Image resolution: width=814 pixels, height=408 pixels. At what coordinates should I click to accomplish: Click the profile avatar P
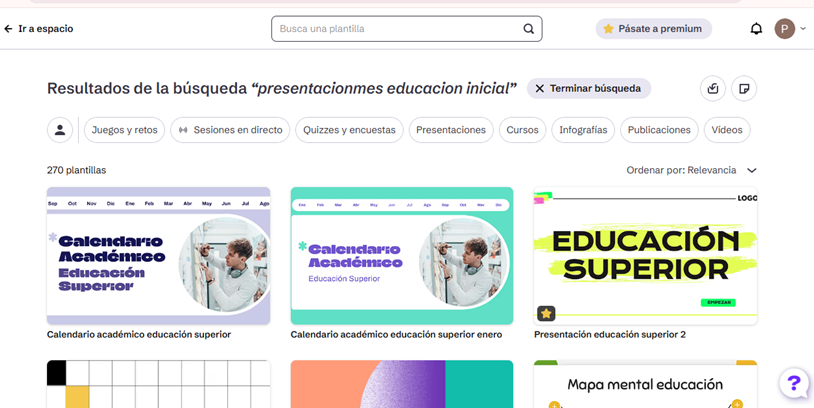(x=784, y=29)
